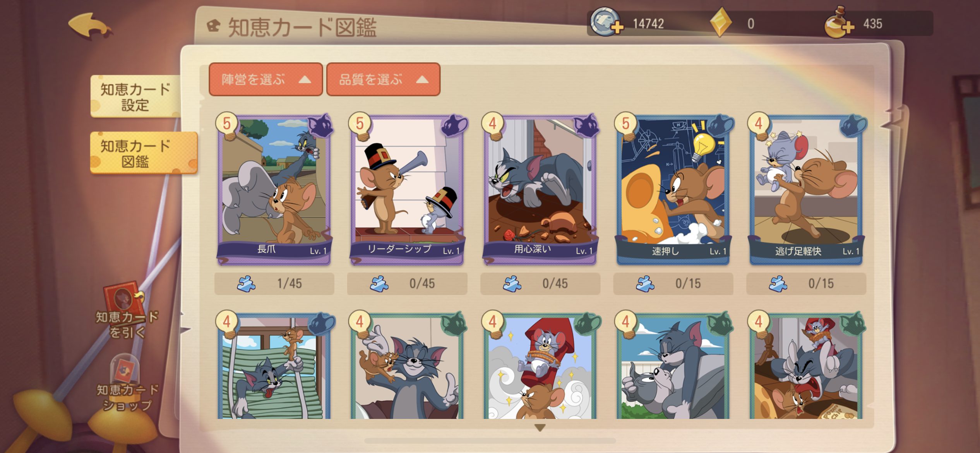Expand the 品質を選ぶ dropdown

click(384, 79)
